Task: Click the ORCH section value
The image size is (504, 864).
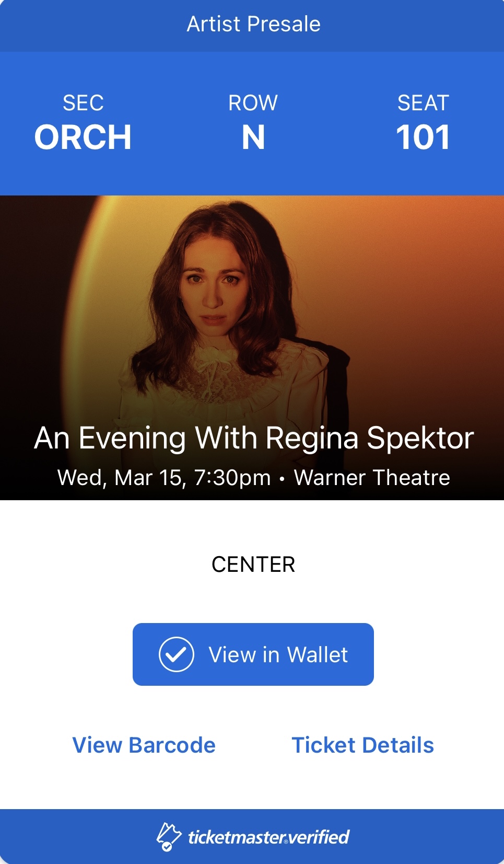Action: click(83, 137)
